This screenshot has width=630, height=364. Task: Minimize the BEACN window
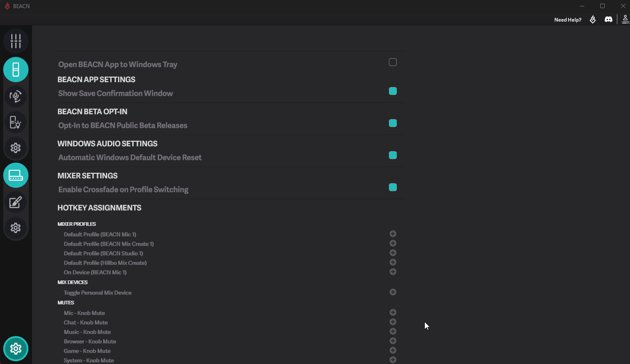coord(582,6)
